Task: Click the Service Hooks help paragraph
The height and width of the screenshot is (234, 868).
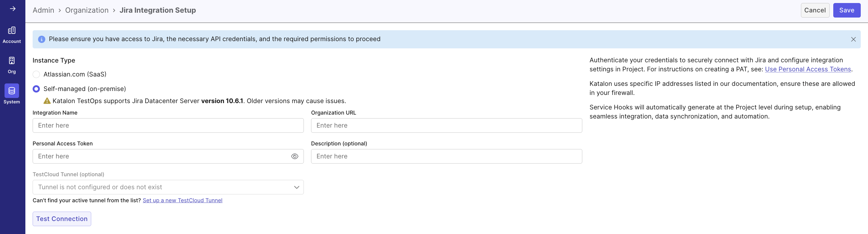Action: (x=715, y=112)
